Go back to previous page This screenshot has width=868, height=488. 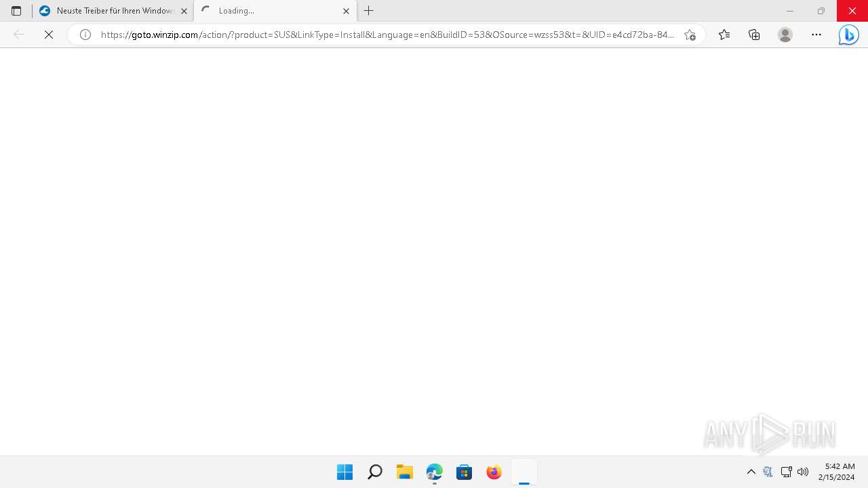(19, 35)
